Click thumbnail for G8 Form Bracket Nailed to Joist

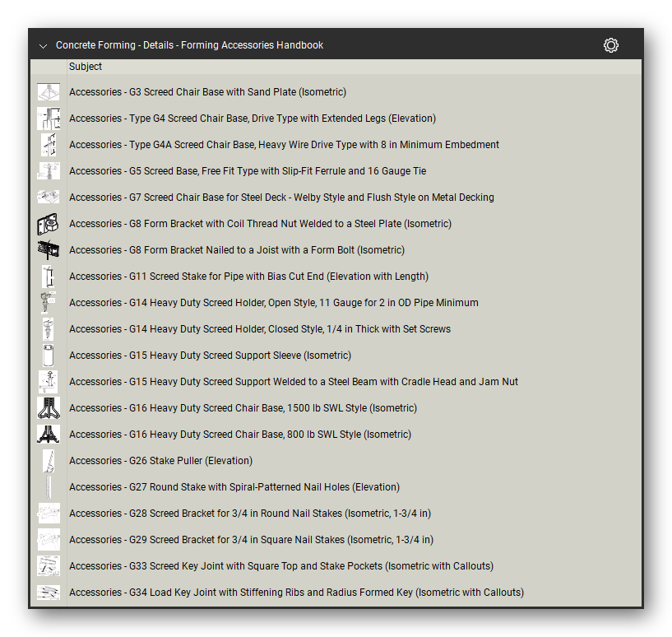[49, 250]
